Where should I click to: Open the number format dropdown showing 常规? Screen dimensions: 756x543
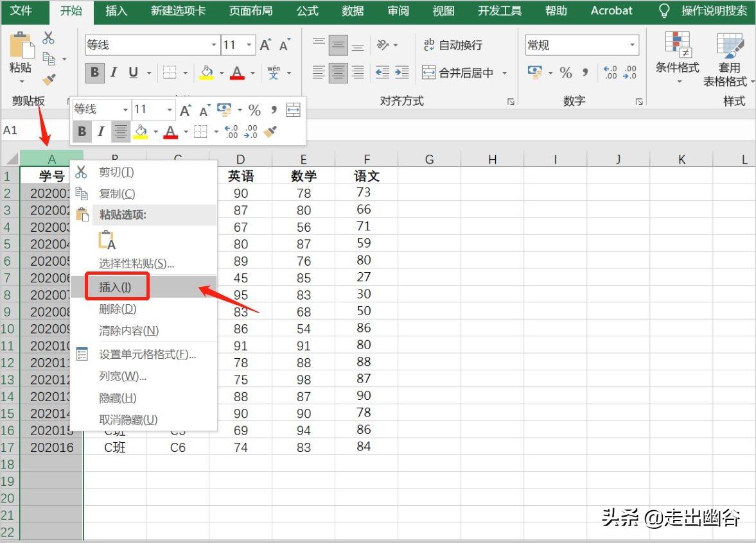tap(632, 45)
